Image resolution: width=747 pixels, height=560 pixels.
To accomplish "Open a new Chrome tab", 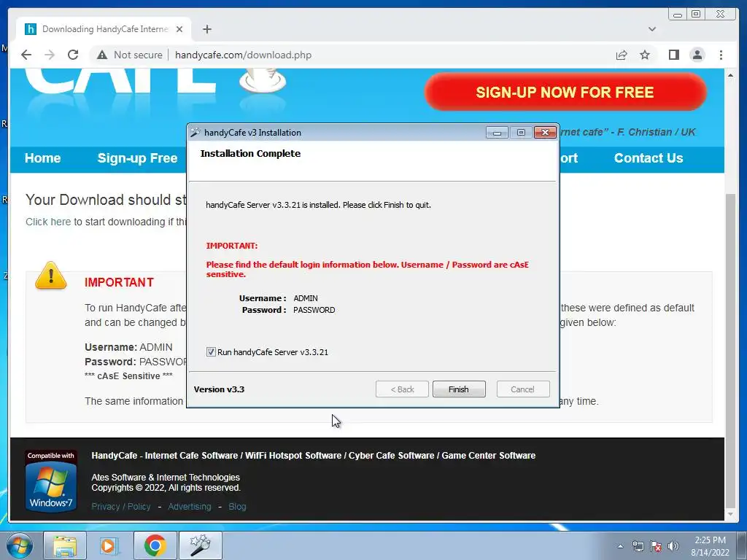I will (x=206, y=29).
